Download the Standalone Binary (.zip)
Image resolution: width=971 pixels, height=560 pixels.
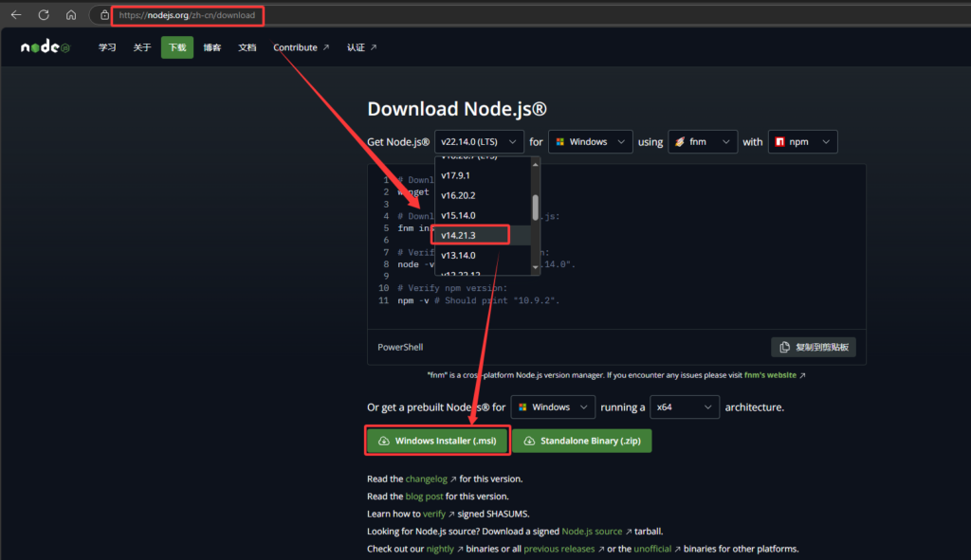[x=581, y=441]
